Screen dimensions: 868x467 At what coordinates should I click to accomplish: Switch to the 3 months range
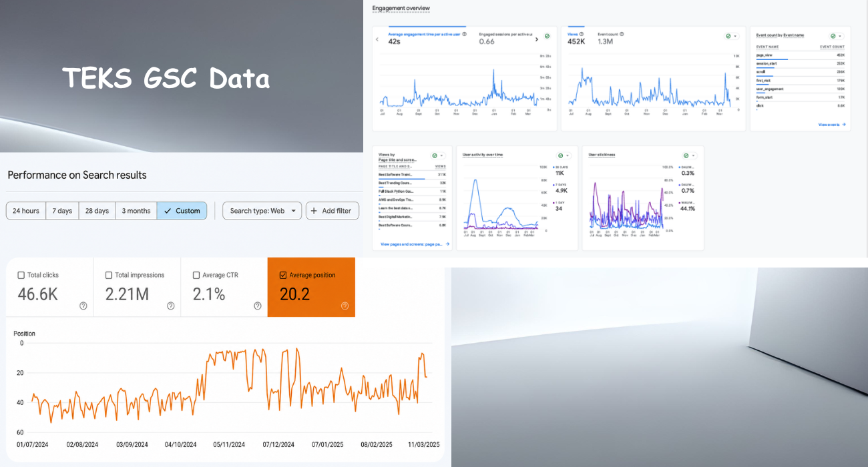[x=136, y=211]
